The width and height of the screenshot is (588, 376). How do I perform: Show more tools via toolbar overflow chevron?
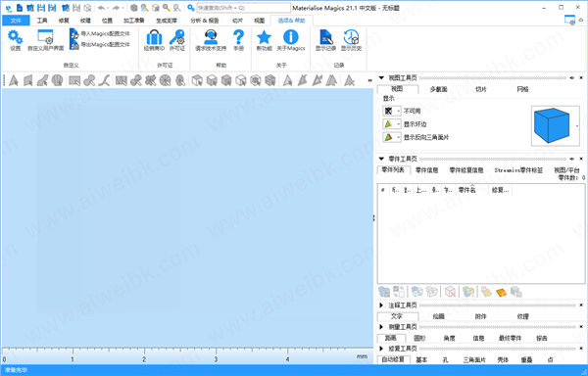coord(370,80)
